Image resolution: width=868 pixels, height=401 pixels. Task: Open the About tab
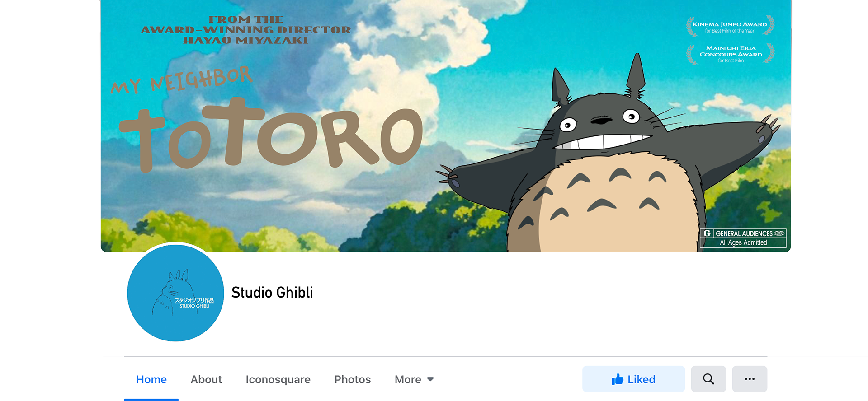(206, 379)
